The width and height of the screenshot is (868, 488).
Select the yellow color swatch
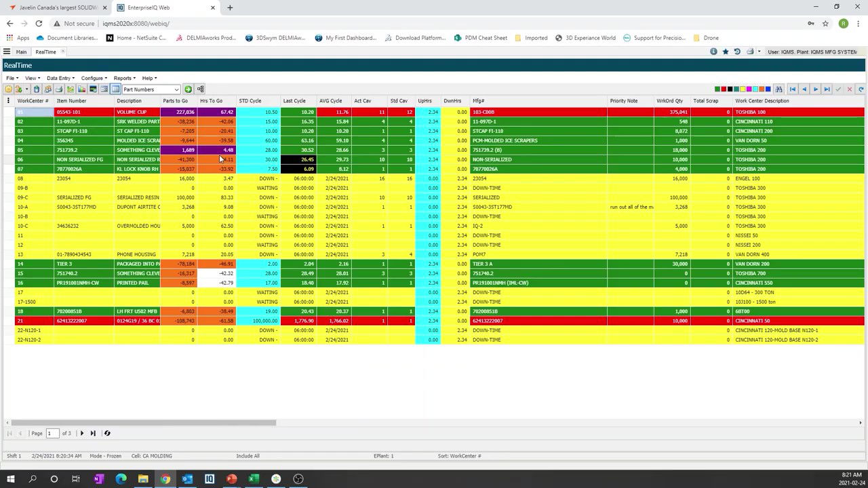[743, 89]
